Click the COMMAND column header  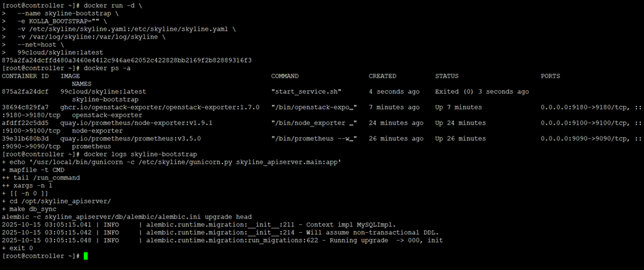tap(285, 76)
